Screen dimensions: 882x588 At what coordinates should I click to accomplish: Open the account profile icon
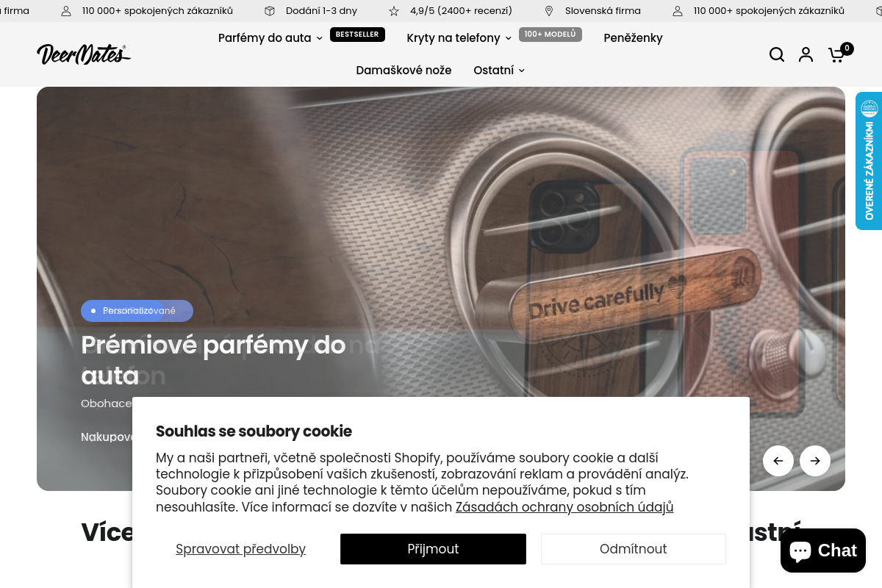click(806, 54)
